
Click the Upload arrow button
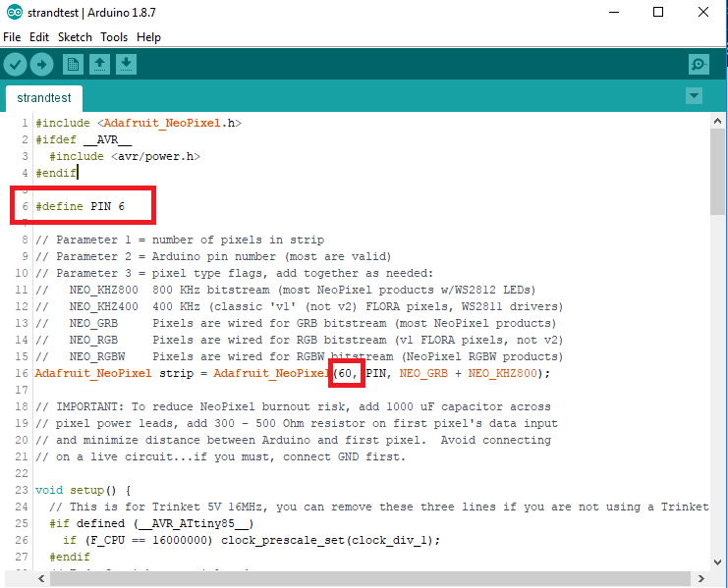pos(42,65)
